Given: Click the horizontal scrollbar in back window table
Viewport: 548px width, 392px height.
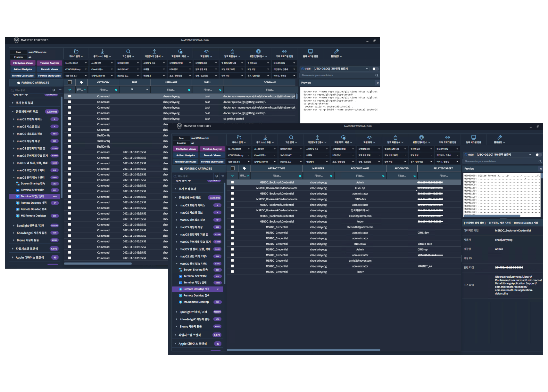Looking at the screenshot, I should point(98,264).
